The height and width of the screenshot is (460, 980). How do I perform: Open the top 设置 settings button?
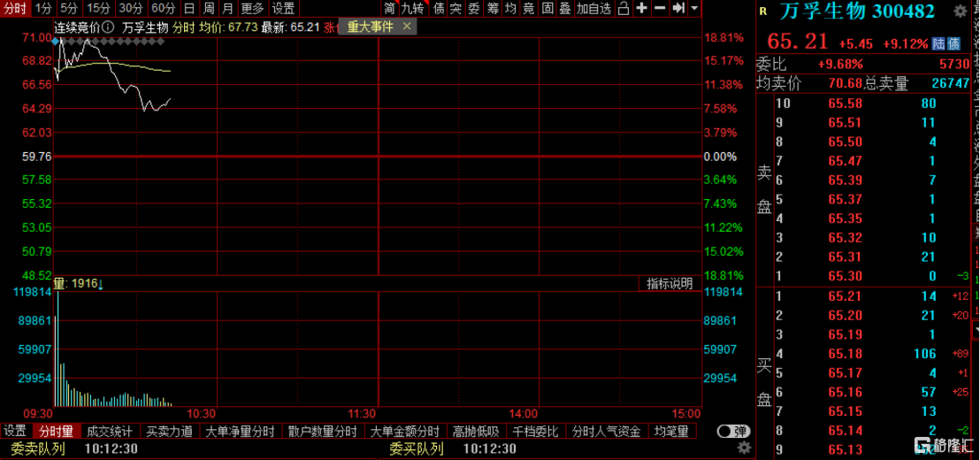tap(283, 8)
